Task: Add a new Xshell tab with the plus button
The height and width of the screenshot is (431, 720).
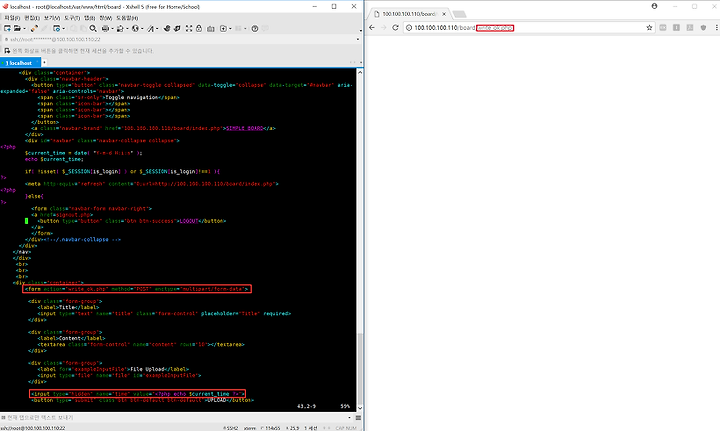Action: 44,62
